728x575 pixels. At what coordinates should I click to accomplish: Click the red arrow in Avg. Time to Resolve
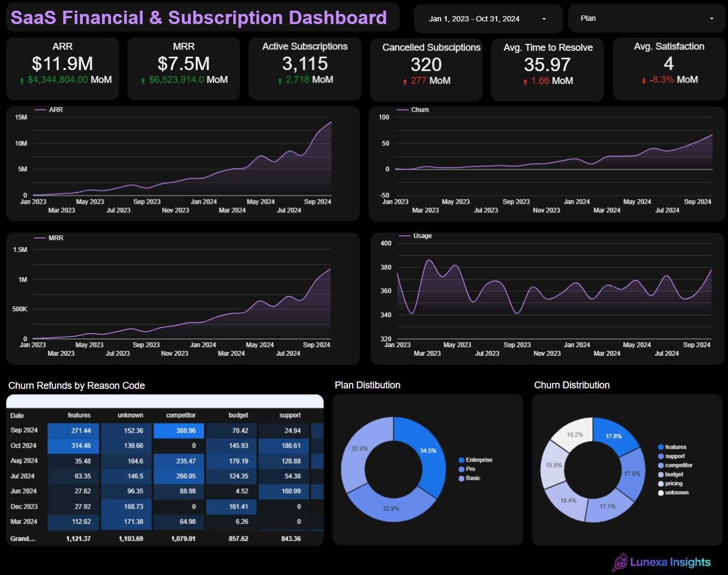coord(525,82)
